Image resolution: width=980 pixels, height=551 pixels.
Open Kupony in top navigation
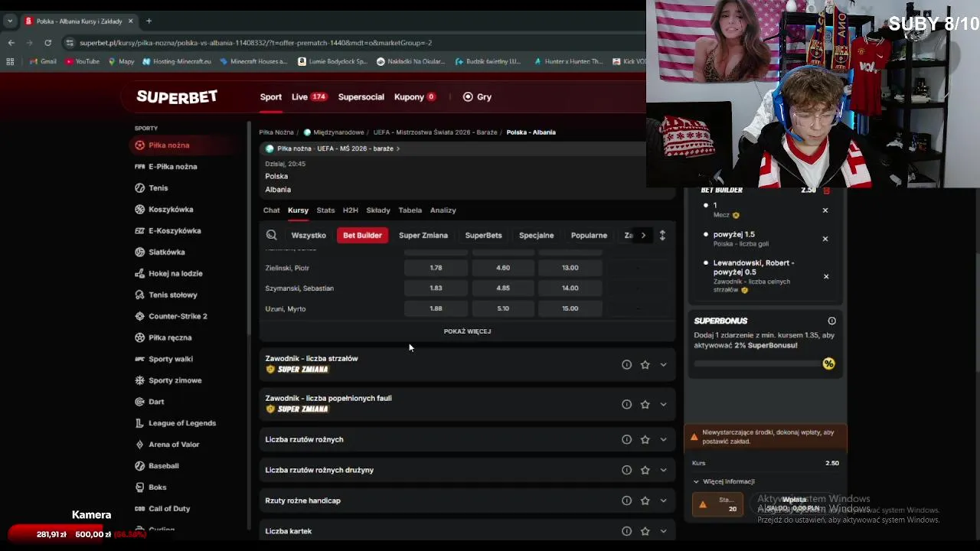[x=415, y=97]
